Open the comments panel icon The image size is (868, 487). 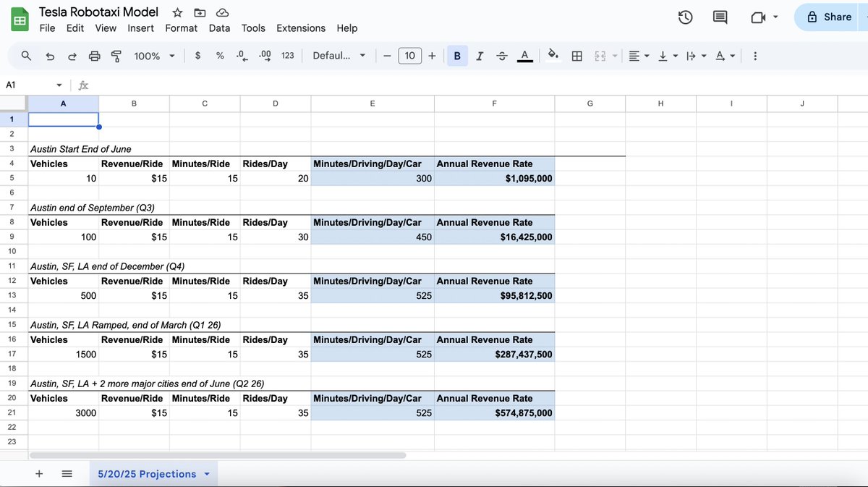click(720, 17)
